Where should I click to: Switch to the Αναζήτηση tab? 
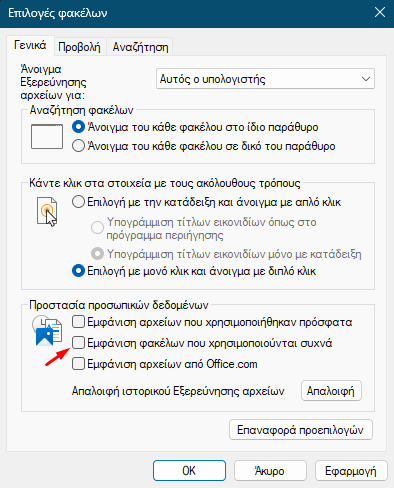[x=140, y=47]
